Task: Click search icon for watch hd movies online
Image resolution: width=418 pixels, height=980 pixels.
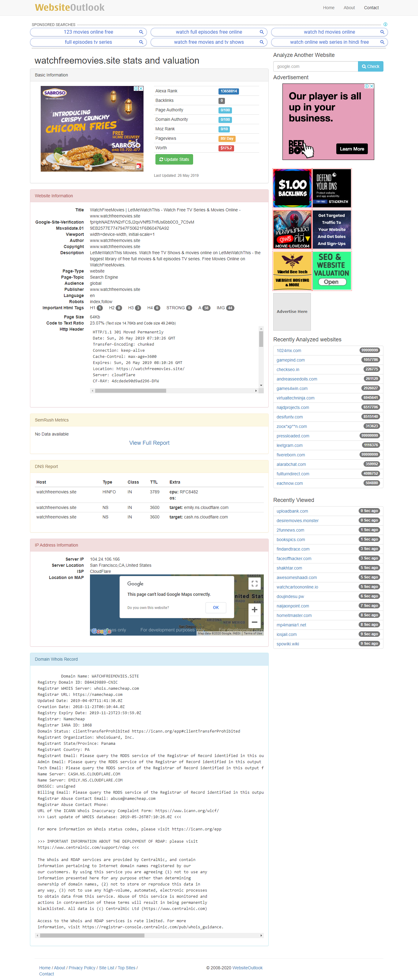Action: pos(382,32)
